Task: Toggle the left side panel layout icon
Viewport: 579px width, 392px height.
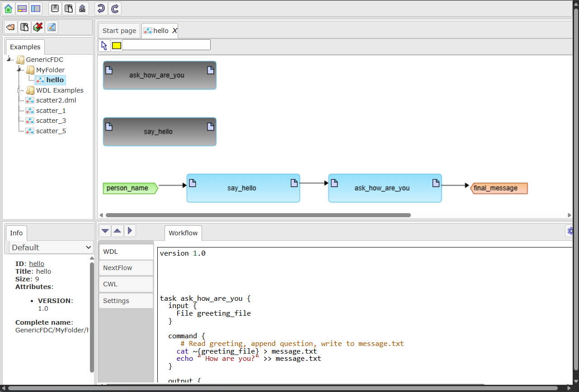Action: click(36, 8)
